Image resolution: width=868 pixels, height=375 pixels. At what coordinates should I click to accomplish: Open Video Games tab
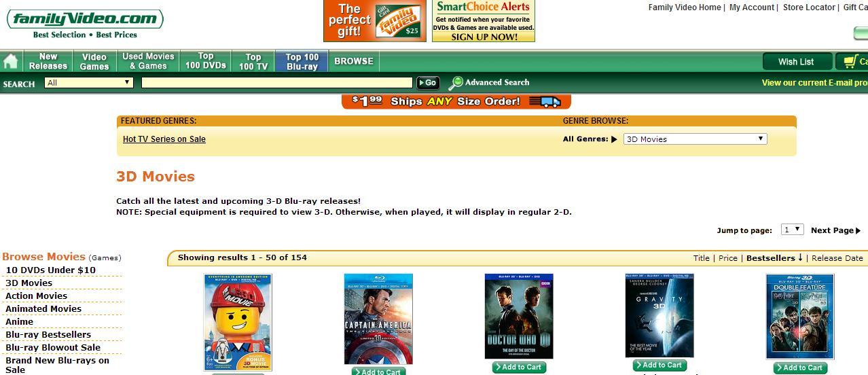click(94, 61)
